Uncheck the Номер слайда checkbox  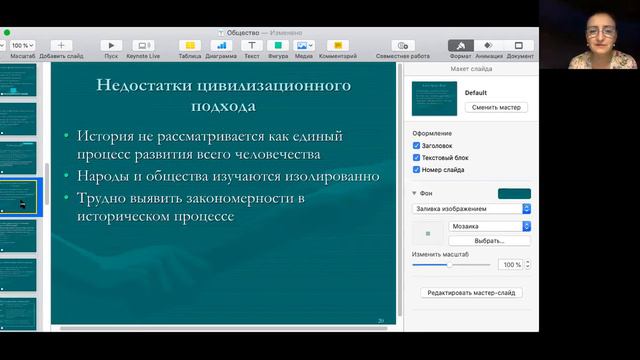click(416, 169)
